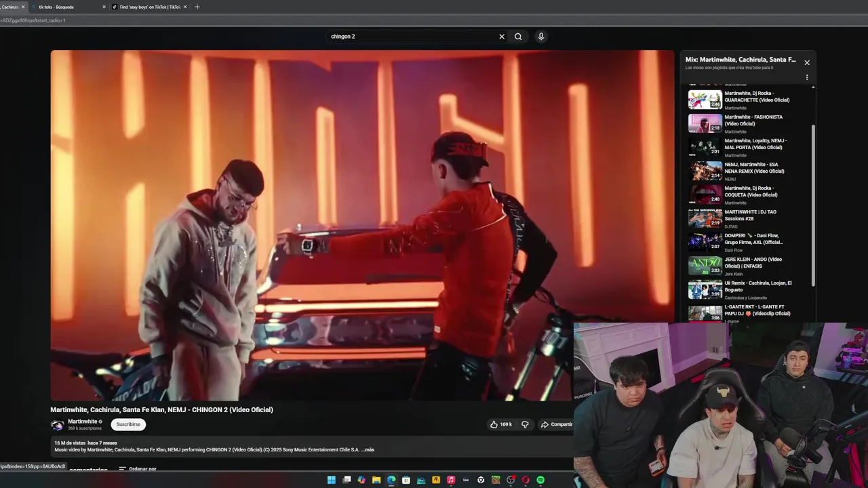The height and width of the screenshot is (488, 868).
Task: Open Task View on the taskbar
Action: pyautogui.click(x=347, y=480)
